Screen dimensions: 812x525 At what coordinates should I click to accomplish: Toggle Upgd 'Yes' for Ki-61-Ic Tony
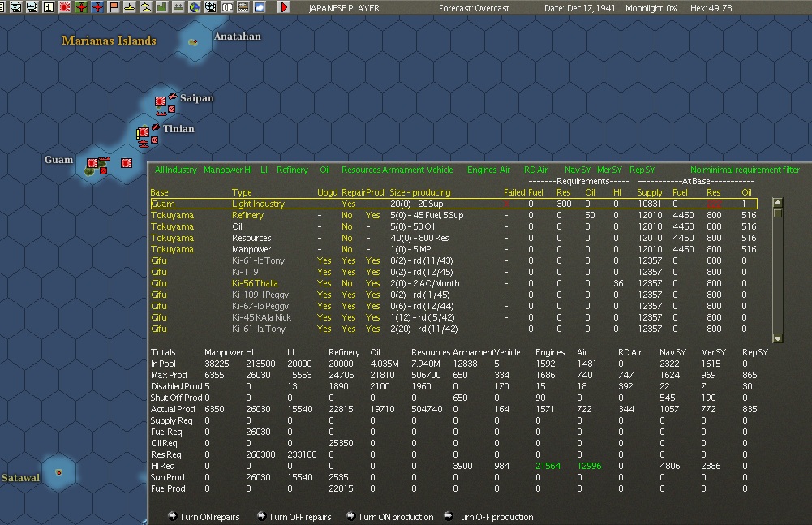coord(324,260)
